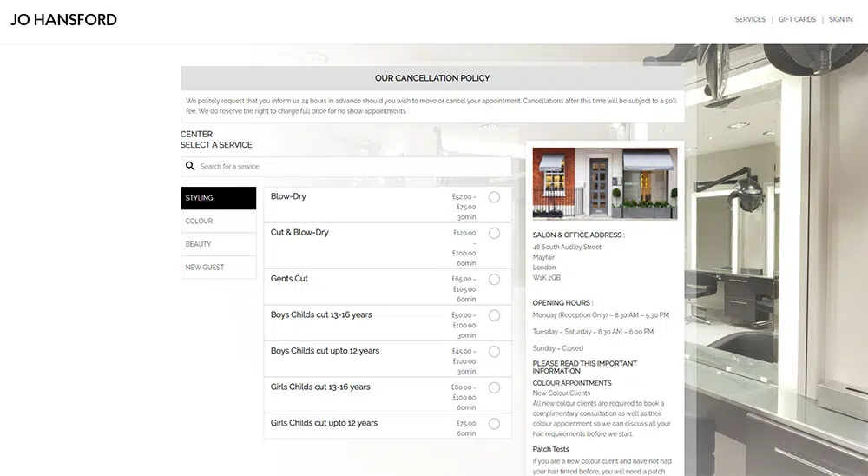Open the Colour category tab
The height and width of the screenshot is (476, 868).
[218, 221]
